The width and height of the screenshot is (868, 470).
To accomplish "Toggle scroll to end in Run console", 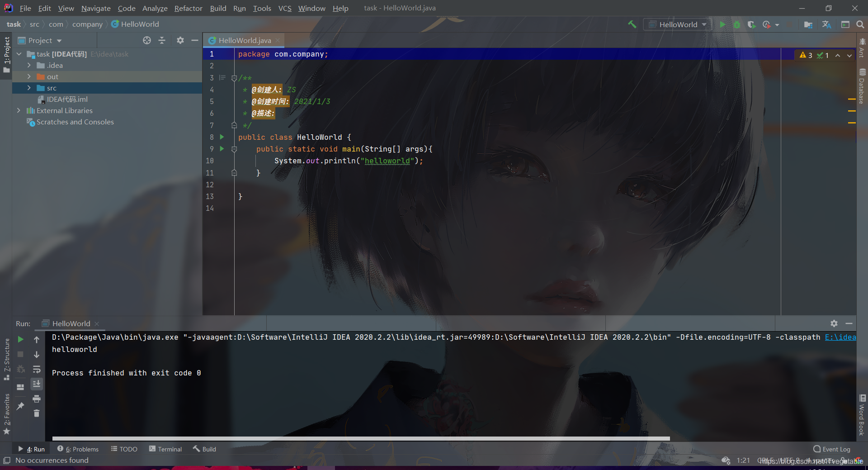I will [37, 384].
